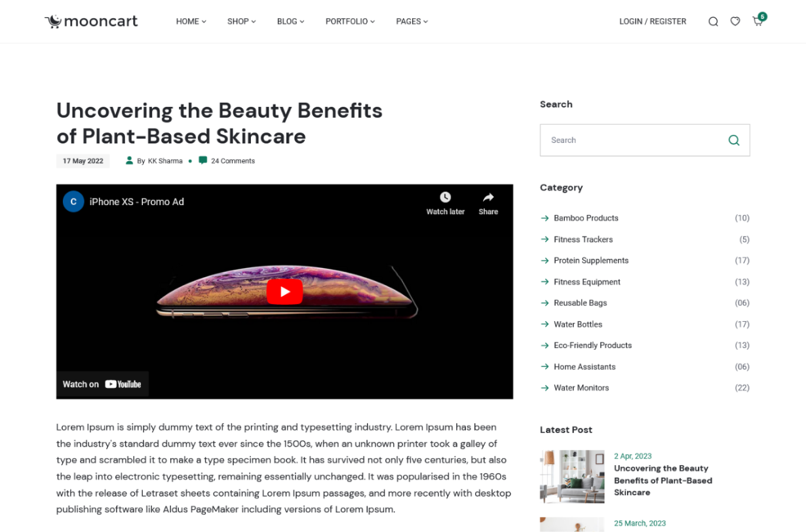Image resolution: width=806 pixels, height=532 pixels.
Task: Open the Pages menu item
Action: 412,22
